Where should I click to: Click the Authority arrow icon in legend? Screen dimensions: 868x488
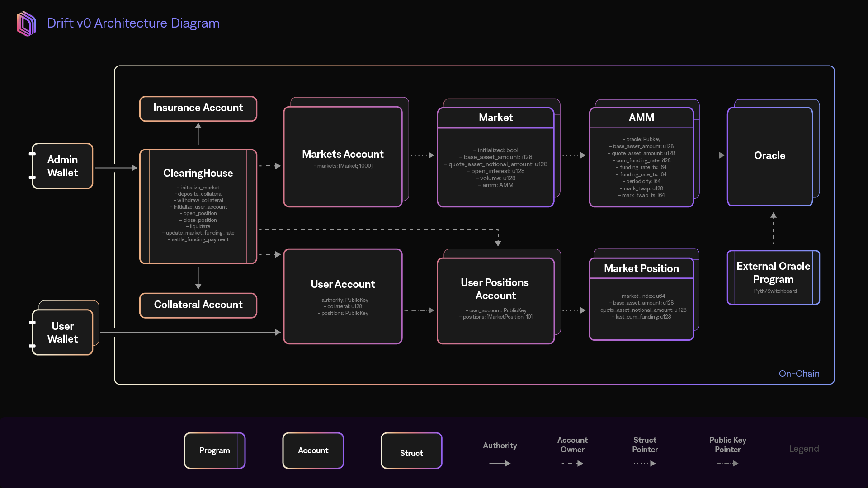500,463
